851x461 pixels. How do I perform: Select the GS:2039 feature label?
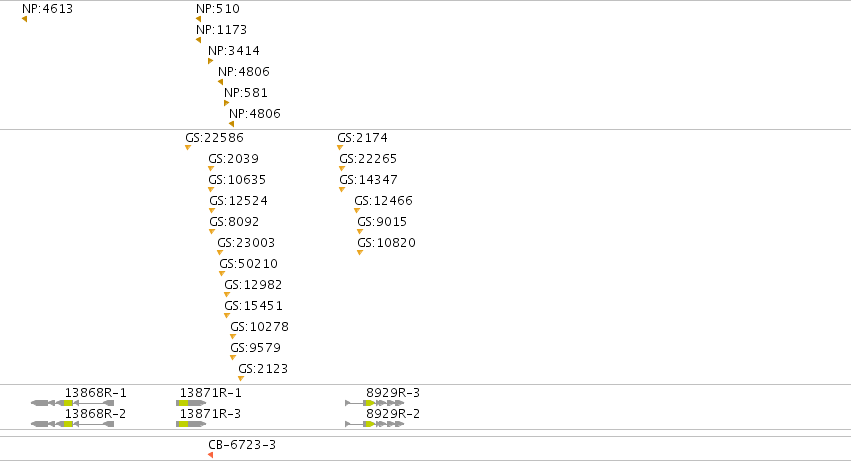(233, 159)
